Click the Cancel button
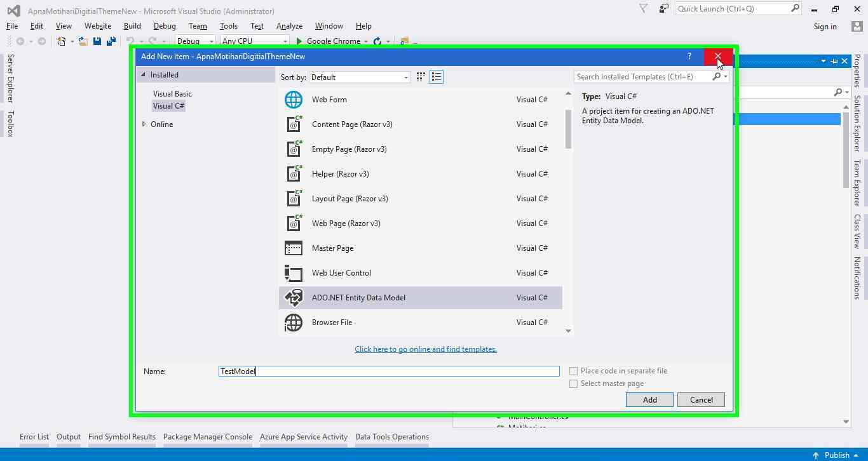Viewport: 868px width, 461px height. [702, 400]
